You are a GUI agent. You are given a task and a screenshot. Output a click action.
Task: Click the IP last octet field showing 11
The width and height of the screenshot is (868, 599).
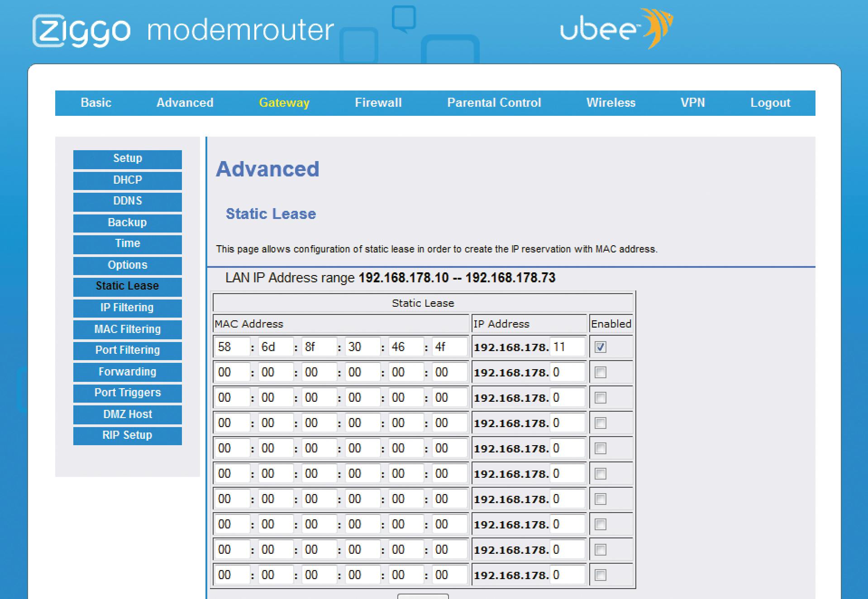568,347
